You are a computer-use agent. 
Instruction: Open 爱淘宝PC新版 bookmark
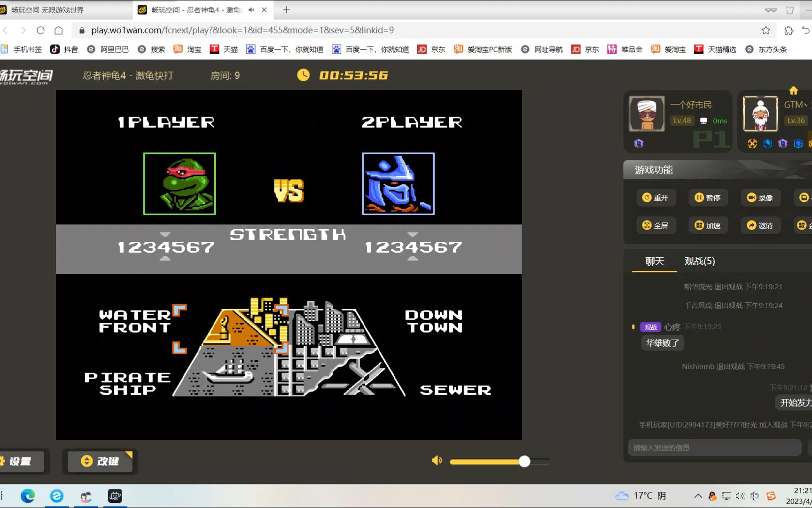click(483, 49)
